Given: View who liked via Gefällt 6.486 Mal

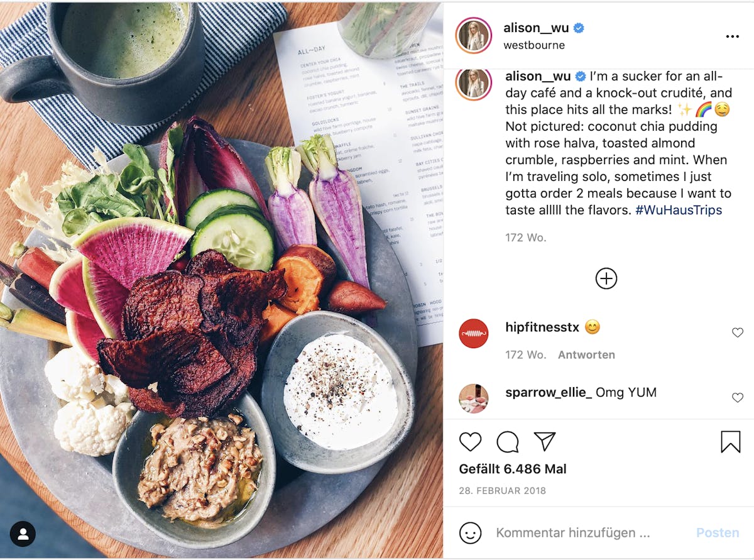Looking at the screenshot, I should (513, 469).
